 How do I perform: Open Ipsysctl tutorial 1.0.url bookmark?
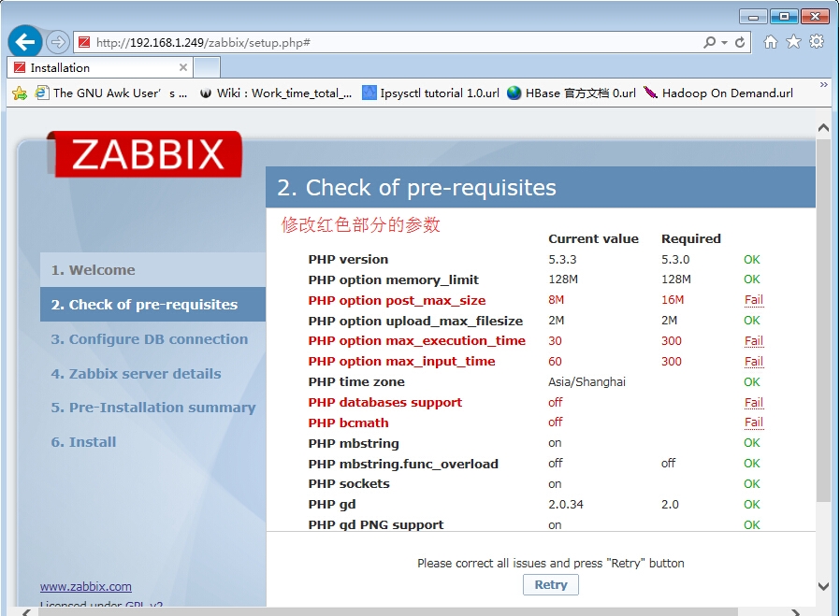click(x=430, y=93)
